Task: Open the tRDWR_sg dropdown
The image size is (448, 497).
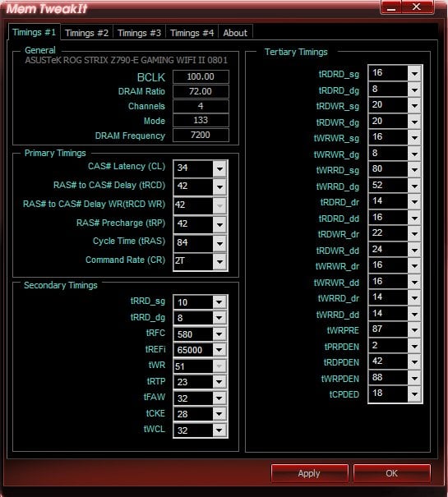Action: [414, 105]
